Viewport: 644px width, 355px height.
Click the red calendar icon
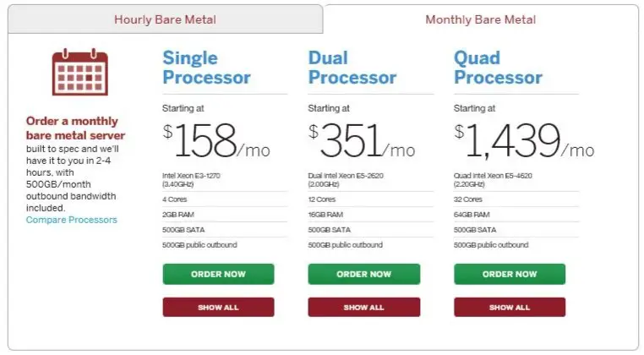[x=80, y=72]
